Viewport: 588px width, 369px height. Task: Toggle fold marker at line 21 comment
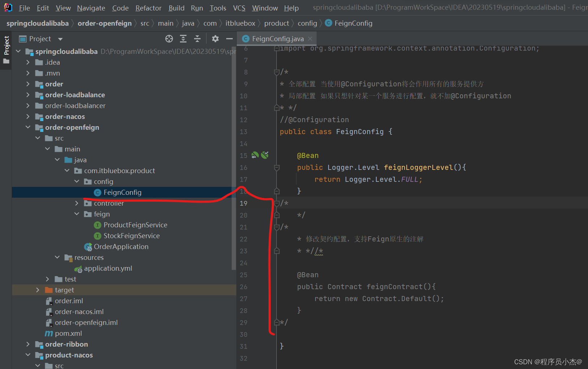click(277, 227)
